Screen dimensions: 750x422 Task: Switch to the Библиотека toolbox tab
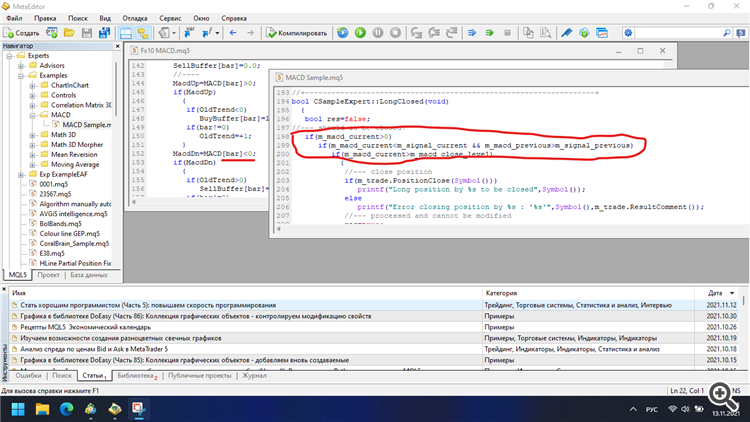coord(136,376)
